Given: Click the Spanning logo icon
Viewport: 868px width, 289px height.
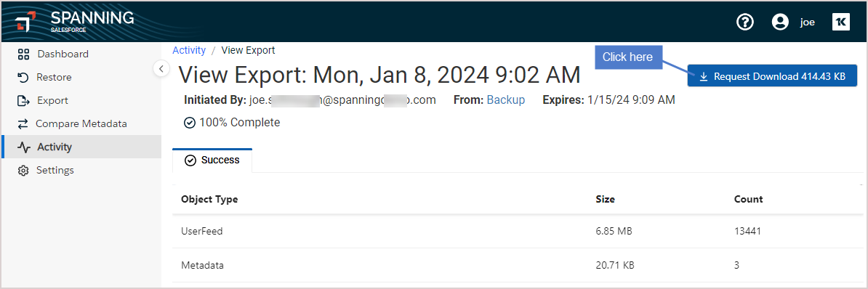Looking at the screenshot, I should click(25, 22).
